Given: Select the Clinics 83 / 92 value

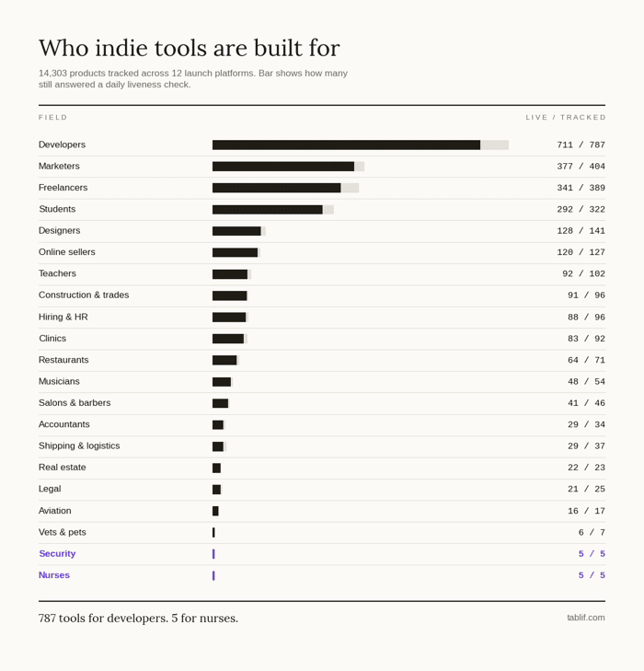Looking at the screenshot, I should (x=586, y=339).
